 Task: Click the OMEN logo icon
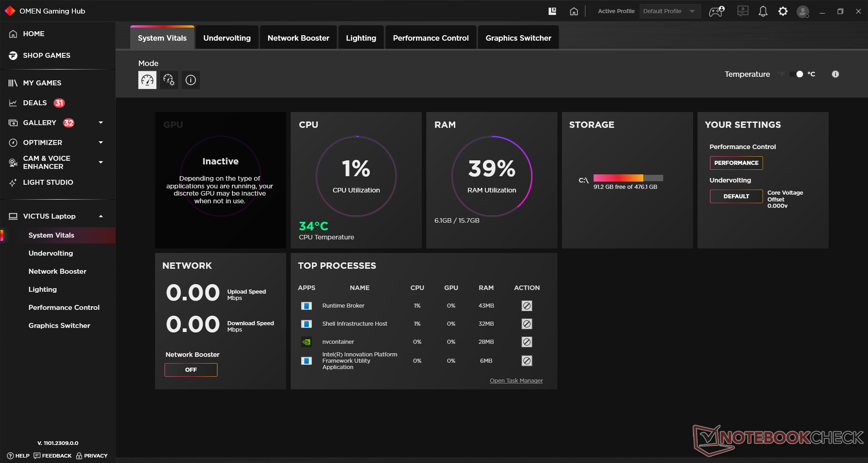click(x=10, y=11)
